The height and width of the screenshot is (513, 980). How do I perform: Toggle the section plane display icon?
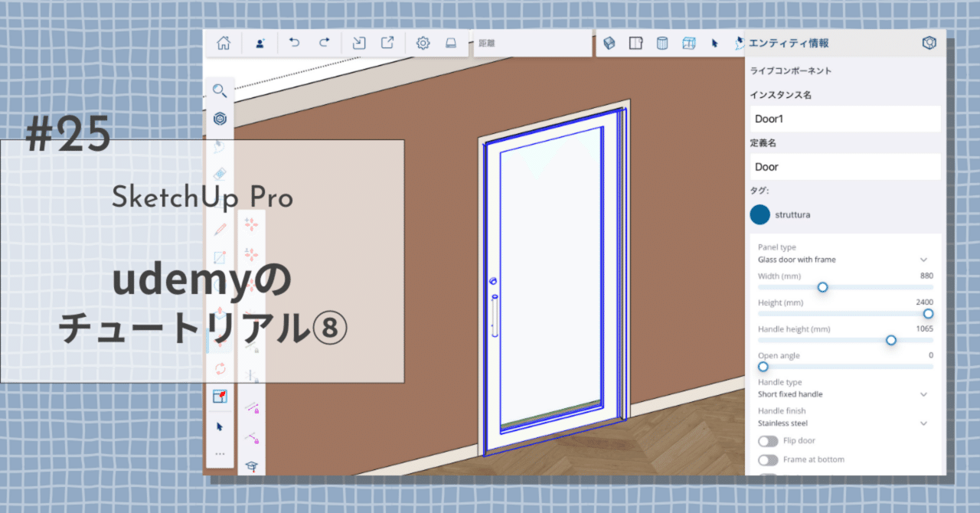pyautogui.click(x=635, y=43)
